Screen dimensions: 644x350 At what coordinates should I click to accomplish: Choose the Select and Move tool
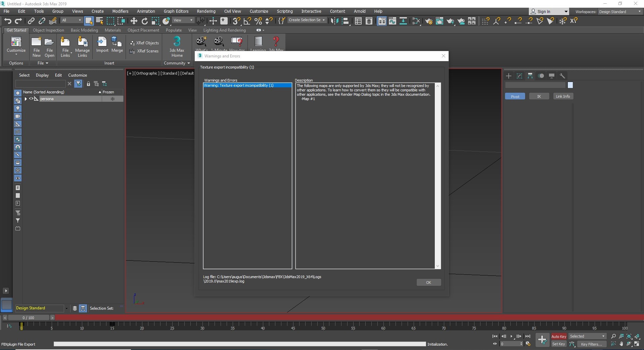(134, 21)
